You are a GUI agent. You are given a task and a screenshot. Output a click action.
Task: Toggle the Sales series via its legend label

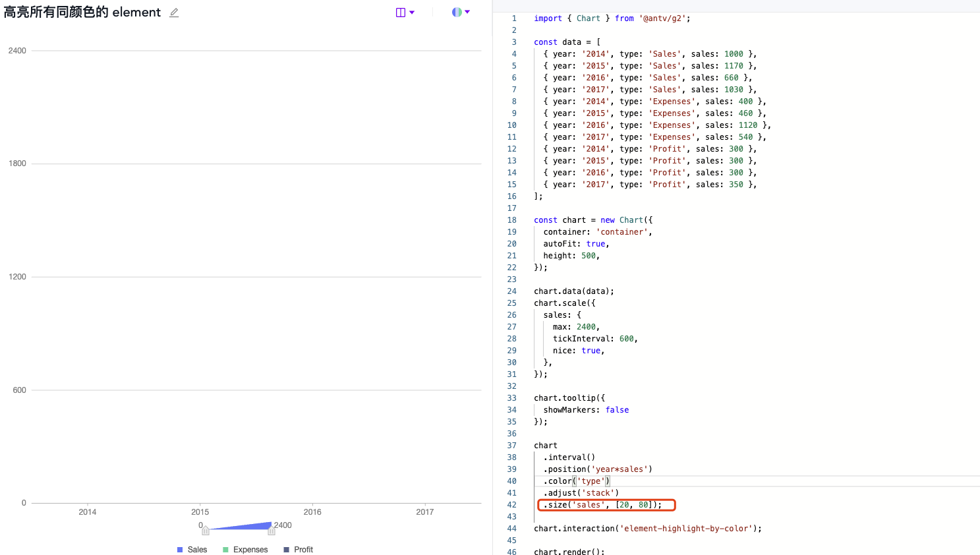197,550
